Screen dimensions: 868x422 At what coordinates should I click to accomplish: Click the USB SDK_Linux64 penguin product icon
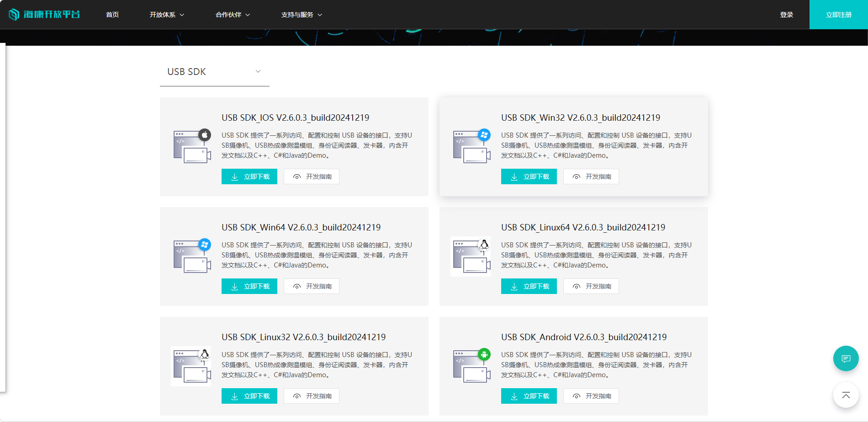(471, 256)
